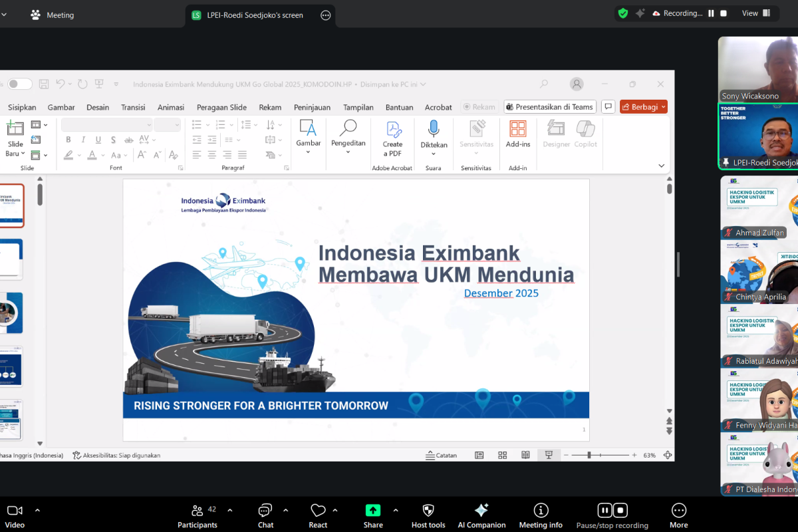
Task: Click the text Shadow S icon
Action: 114,140
